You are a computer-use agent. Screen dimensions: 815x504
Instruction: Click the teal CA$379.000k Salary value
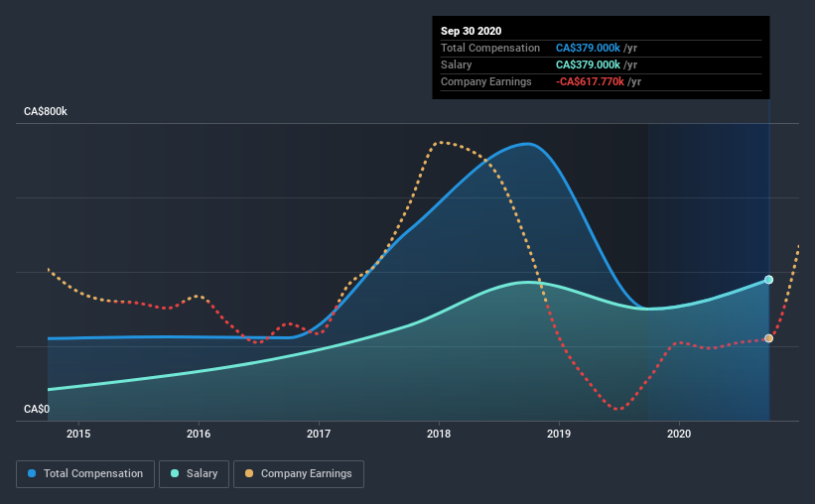tap(588, 64)
